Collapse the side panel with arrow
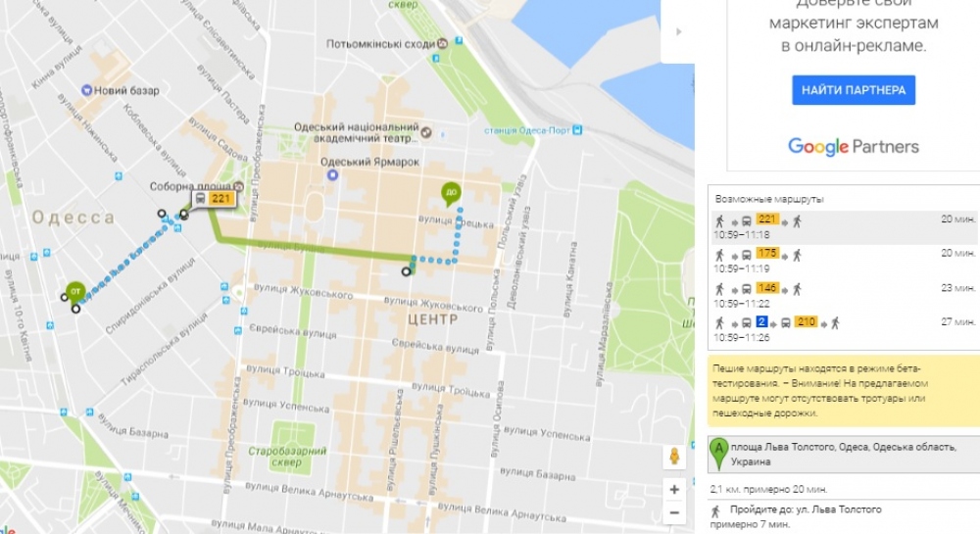 677,31
